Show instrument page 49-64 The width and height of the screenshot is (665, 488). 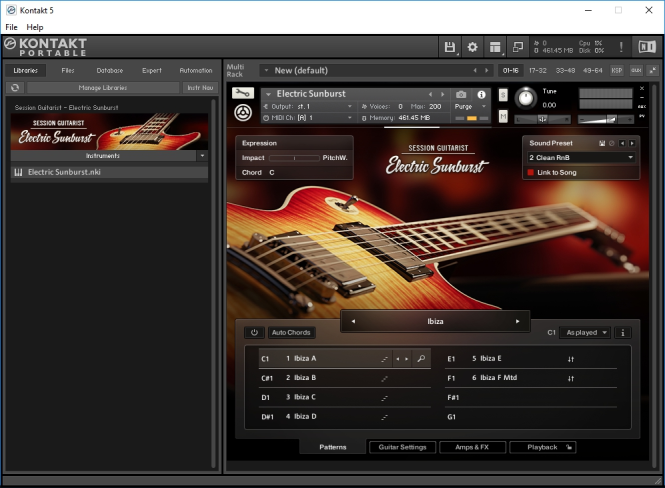click(592, 70)
